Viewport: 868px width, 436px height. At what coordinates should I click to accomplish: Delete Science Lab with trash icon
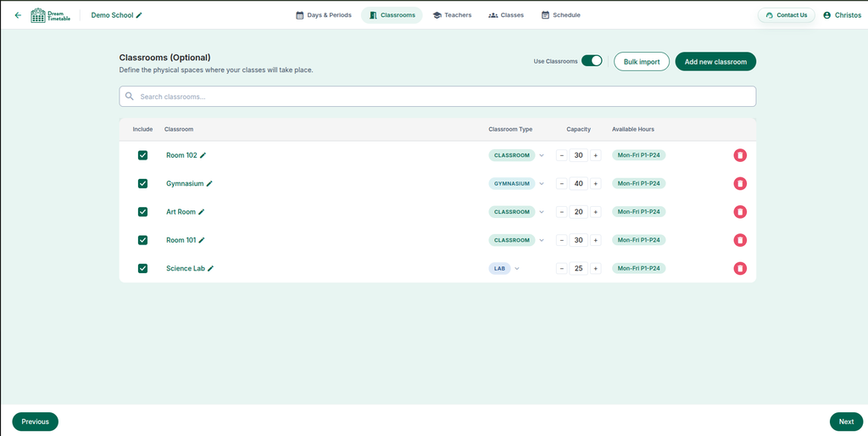(x=740, y=268)
